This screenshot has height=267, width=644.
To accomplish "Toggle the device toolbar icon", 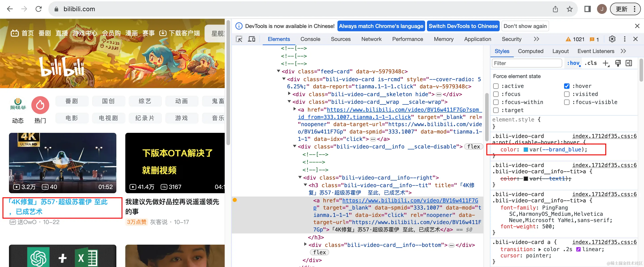I will pos(252,39).
